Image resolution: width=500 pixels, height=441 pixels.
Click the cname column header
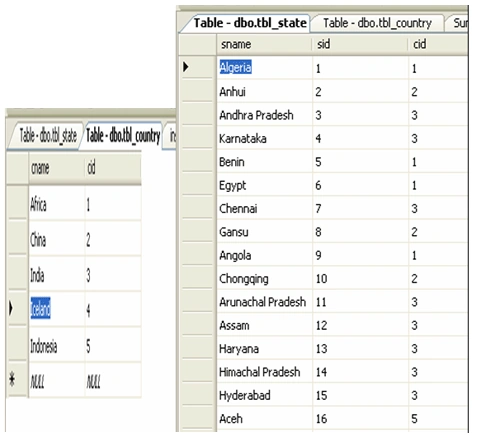pos(56,168)
